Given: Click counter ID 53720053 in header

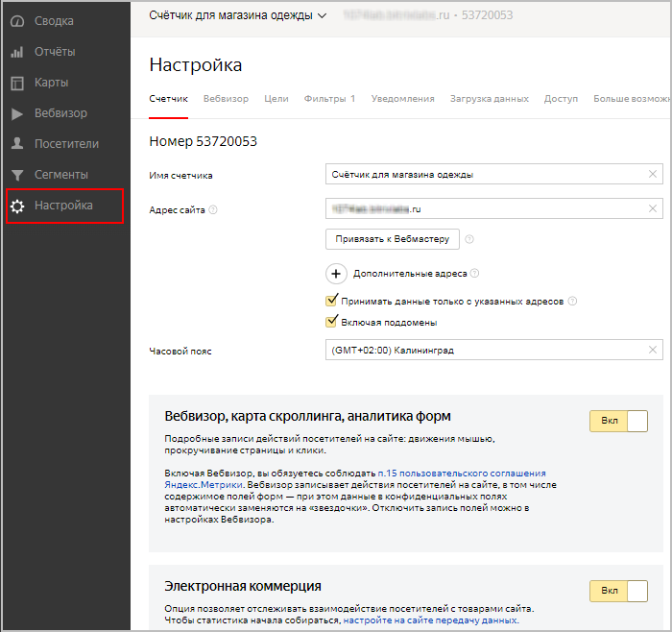Looking at the screenshot, I should point(487,15).
